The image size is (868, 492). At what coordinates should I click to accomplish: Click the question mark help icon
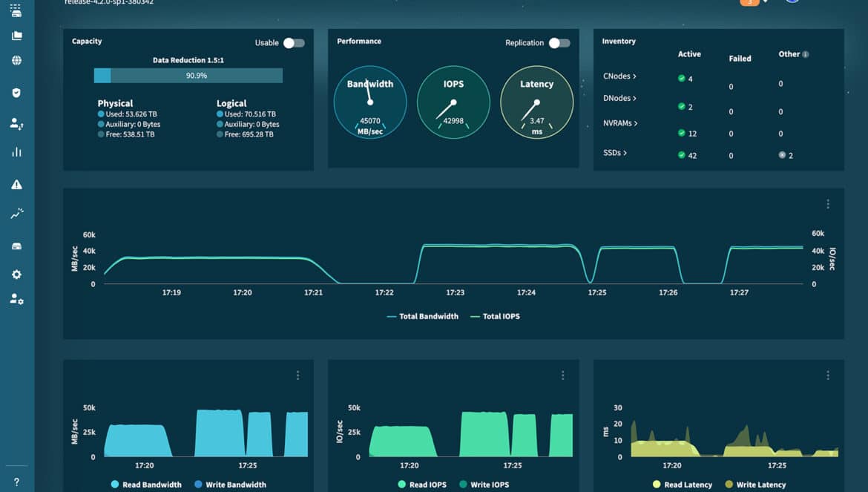tap(16, 482)
